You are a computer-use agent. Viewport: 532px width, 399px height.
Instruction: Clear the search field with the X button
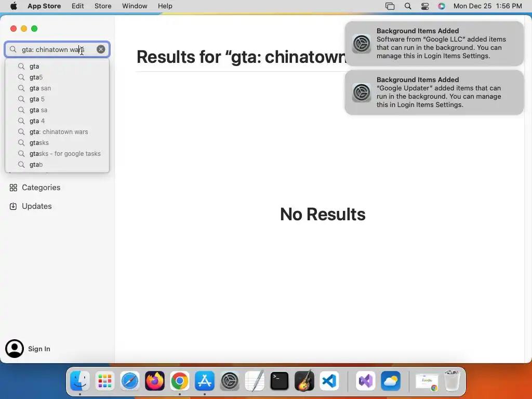coord(101,49)
